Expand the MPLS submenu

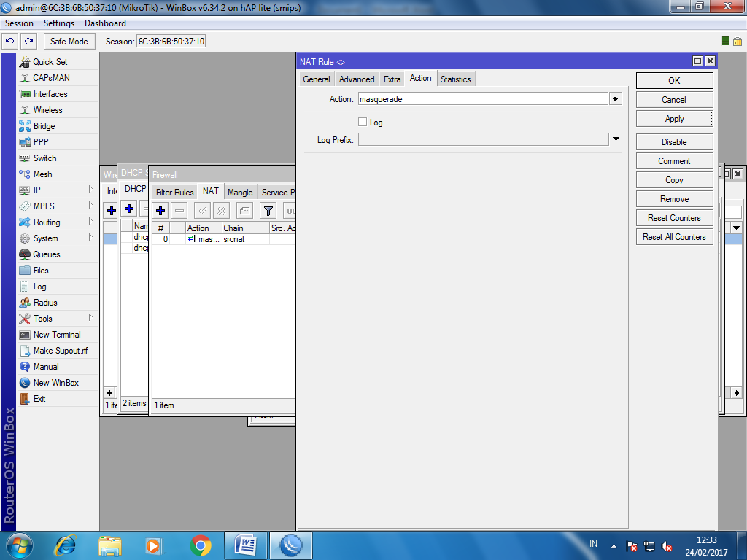click(58, 206)
